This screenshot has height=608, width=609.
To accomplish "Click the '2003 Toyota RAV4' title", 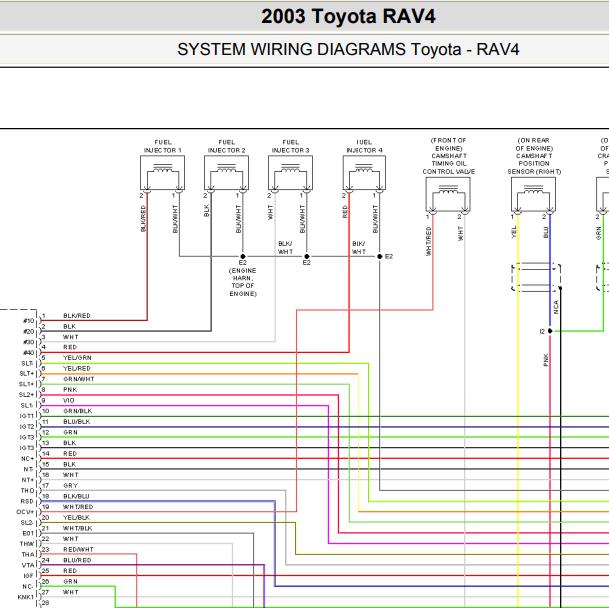I will tap(348, 17).
